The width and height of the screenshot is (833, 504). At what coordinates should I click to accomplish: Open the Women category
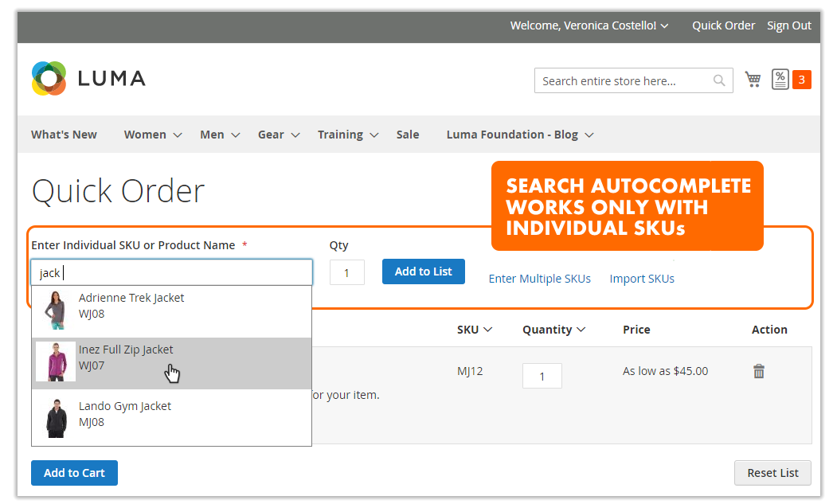coord(145,135)
